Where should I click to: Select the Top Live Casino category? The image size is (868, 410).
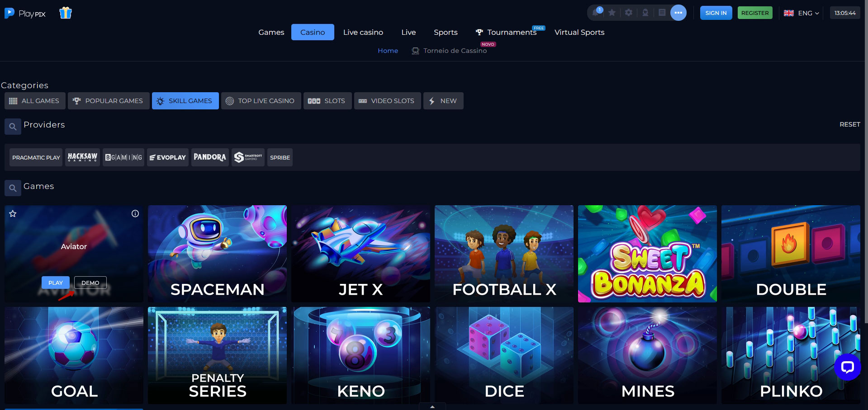[261, 101]
